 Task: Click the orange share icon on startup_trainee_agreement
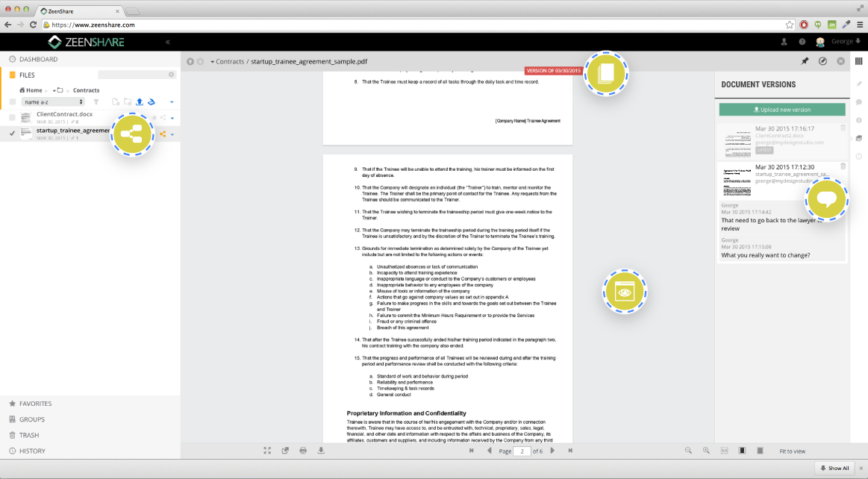coord(163,134)
